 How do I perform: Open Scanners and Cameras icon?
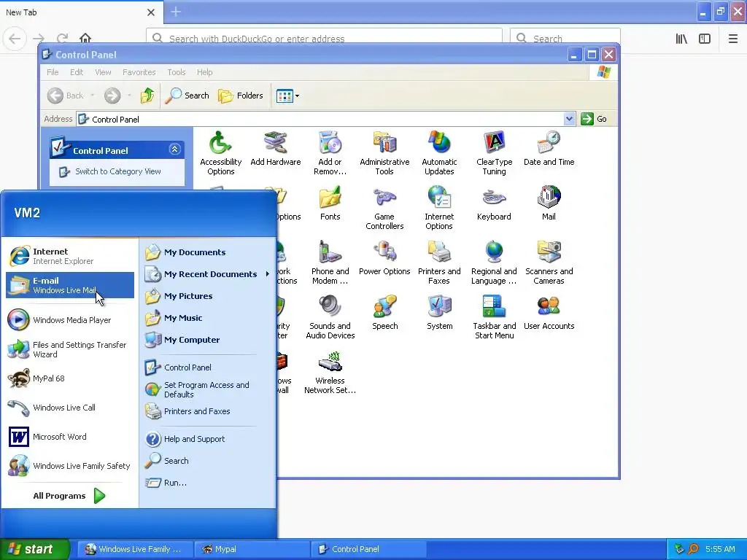[549, 262]
